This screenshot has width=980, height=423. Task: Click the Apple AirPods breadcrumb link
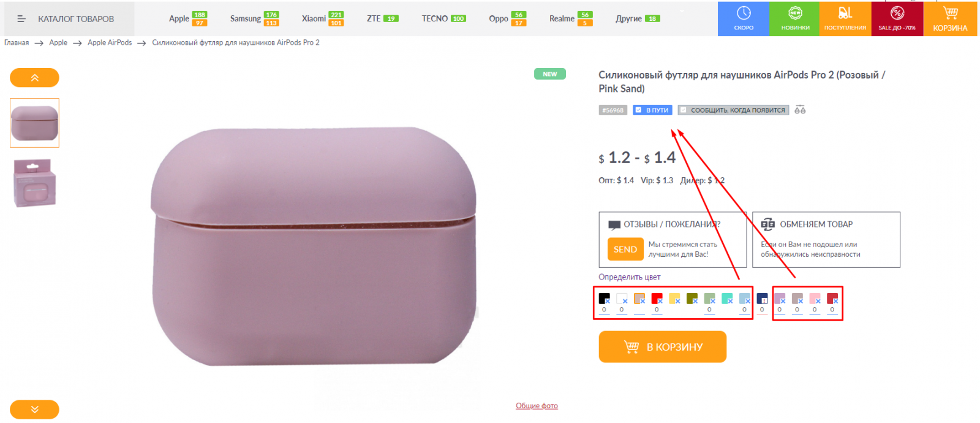point(110,43)
